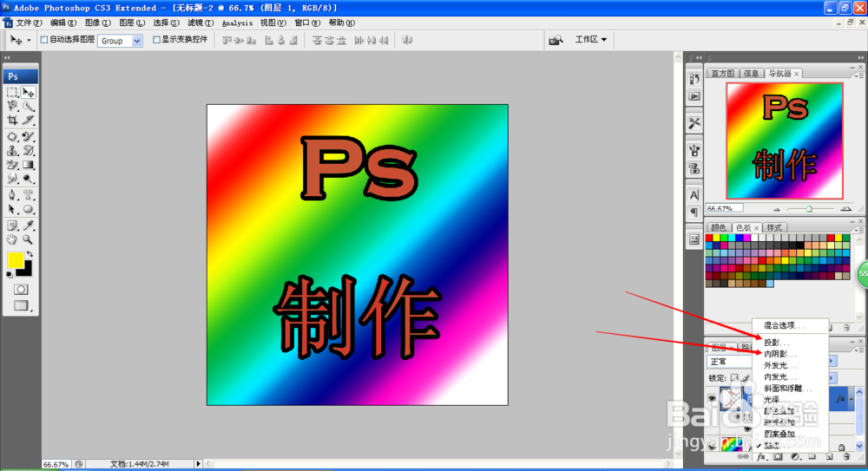
Task: Swap foreground and background colors
Action: click(x=30, y=255)
